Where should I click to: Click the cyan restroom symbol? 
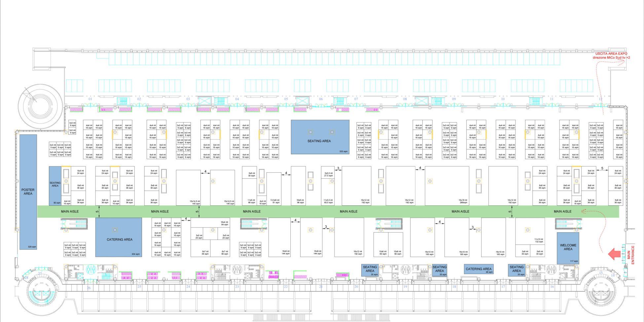point(91,270)
